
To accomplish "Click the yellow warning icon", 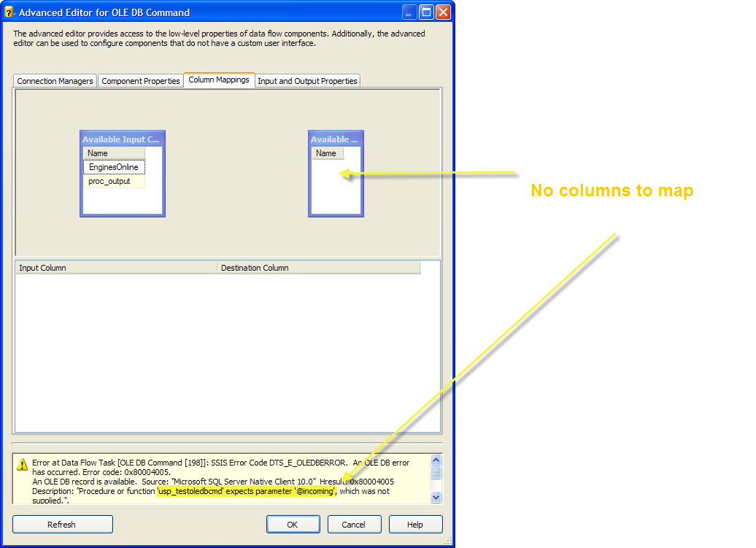I will click(x=22, y=465).
